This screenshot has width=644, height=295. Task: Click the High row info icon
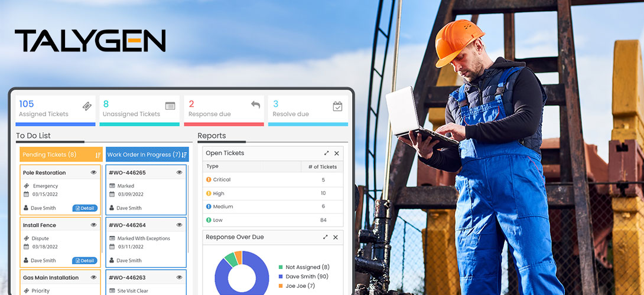209,194
